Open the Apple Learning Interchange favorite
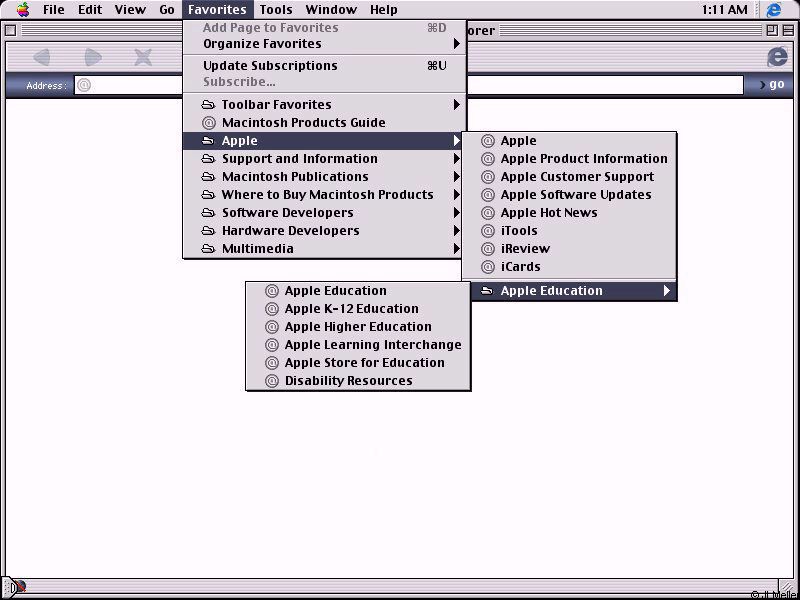The image size is (800, 600). pyautogui.click(x=358, y=345)
